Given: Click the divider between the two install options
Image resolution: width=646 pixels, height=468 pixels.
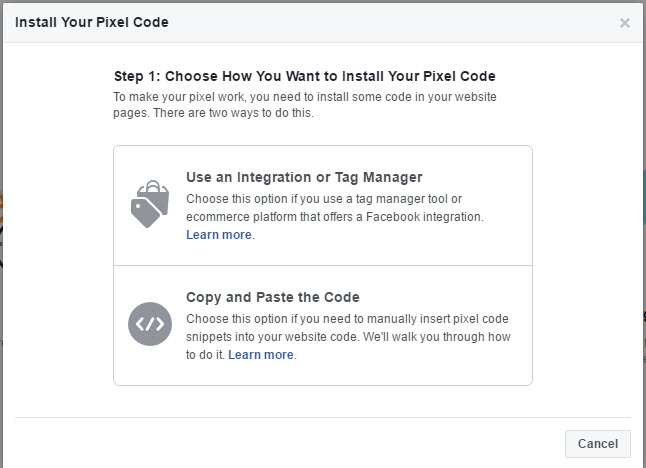Looking at the screenshot, I should point(323,266).
